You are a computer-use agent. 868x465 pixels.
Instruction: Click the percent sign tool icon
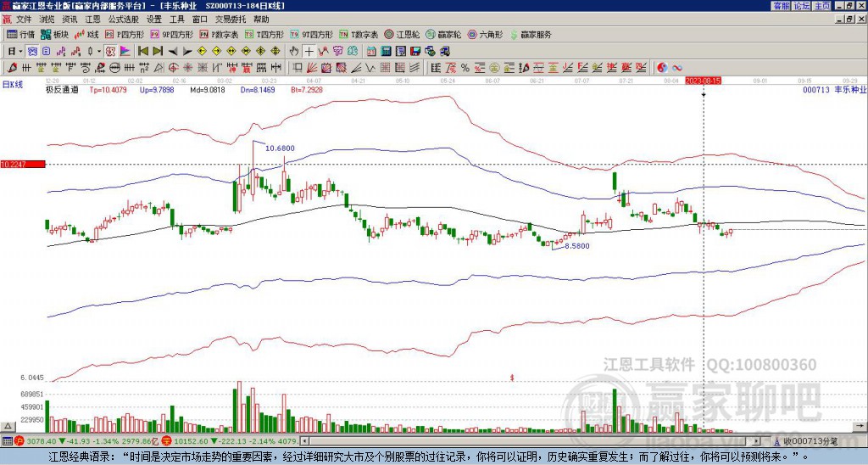point(465,68)
